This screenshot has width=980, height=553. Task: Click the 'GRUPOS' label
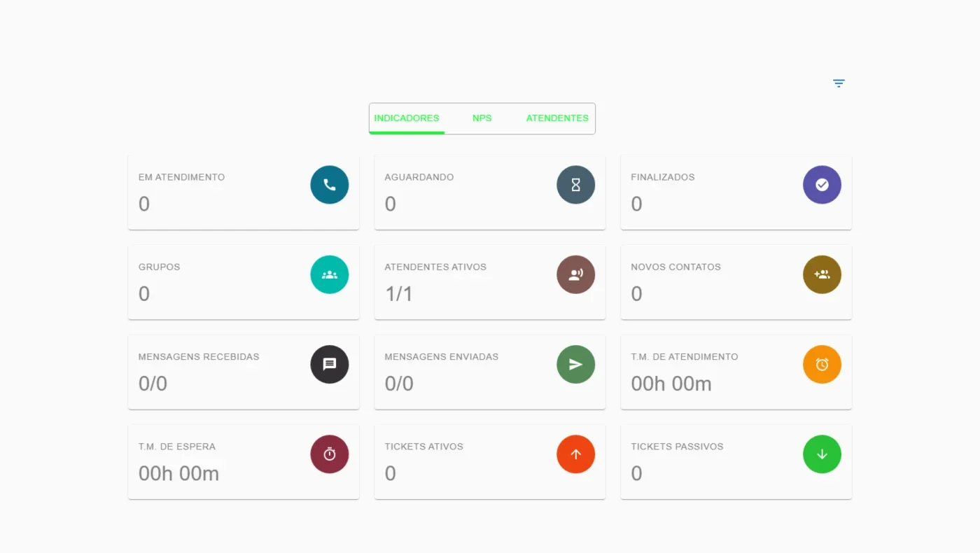pos(160,267)
